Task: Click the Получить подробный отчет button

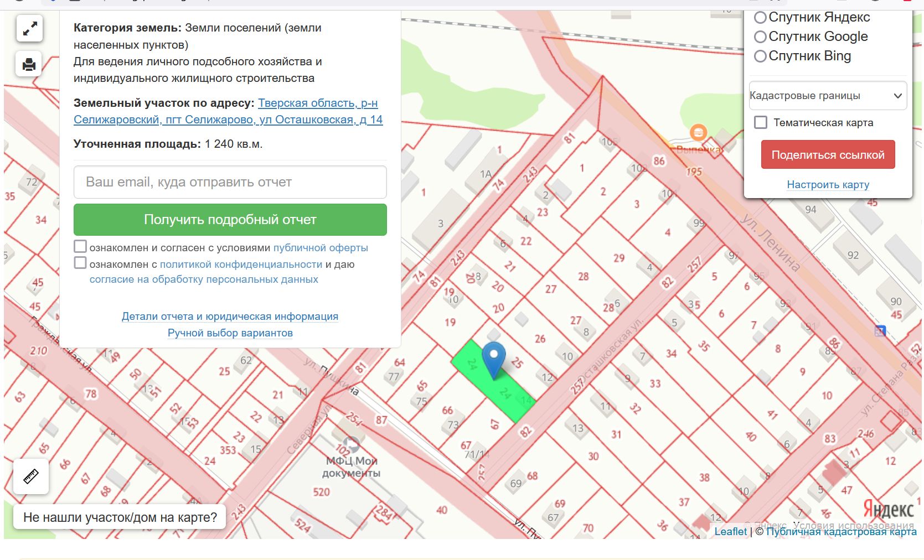Action: pos(230,220)
